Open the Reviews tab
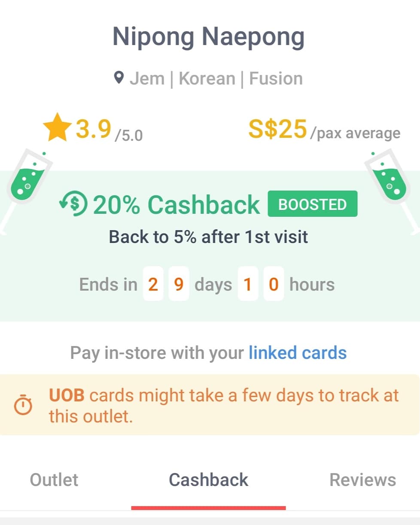420x525 pixels. click(x=362, y=480)
